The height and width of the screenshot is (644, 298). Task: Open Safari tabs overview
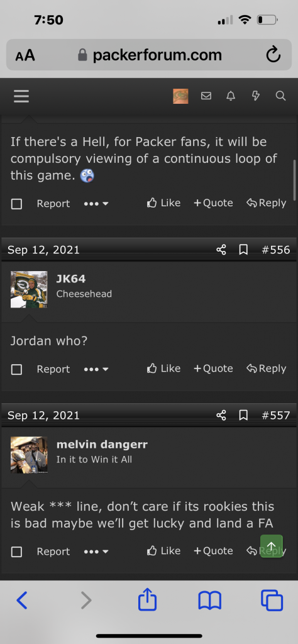pos(272,601)
